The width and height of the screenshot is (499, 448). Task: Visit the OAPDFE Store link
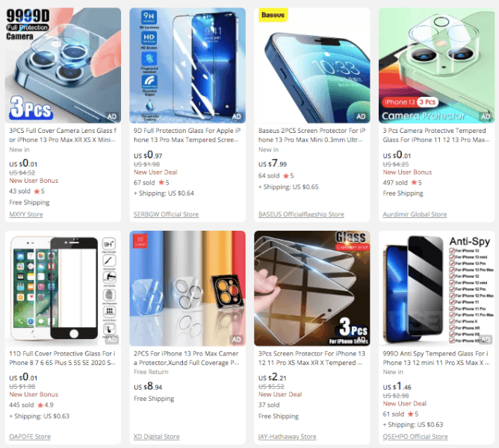30,437
